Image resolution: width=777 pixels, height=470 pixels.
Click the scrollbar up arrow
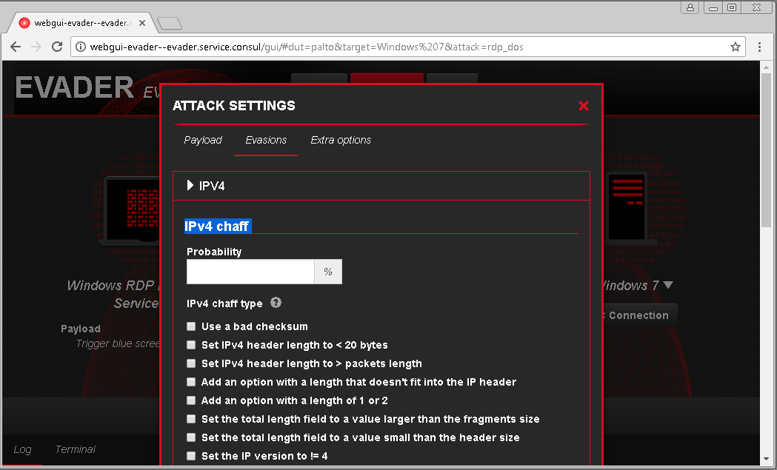tap(766, 66)
